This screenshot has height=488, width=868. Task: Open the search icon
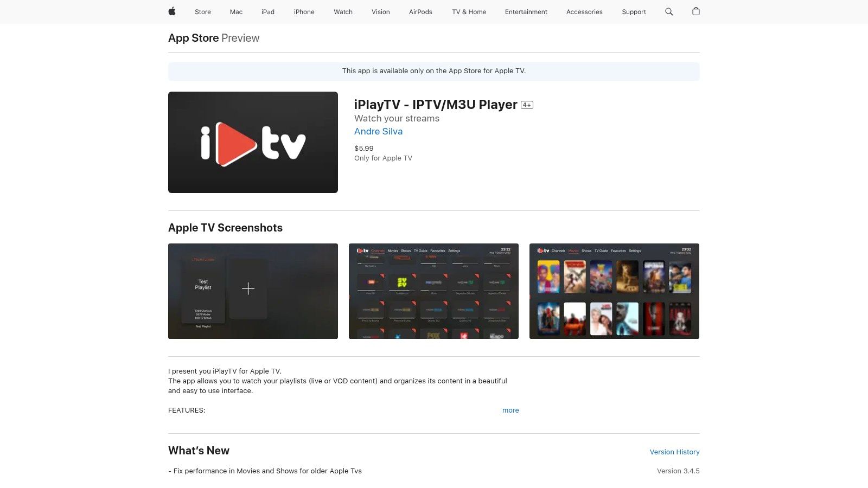(x=668, y=11)
